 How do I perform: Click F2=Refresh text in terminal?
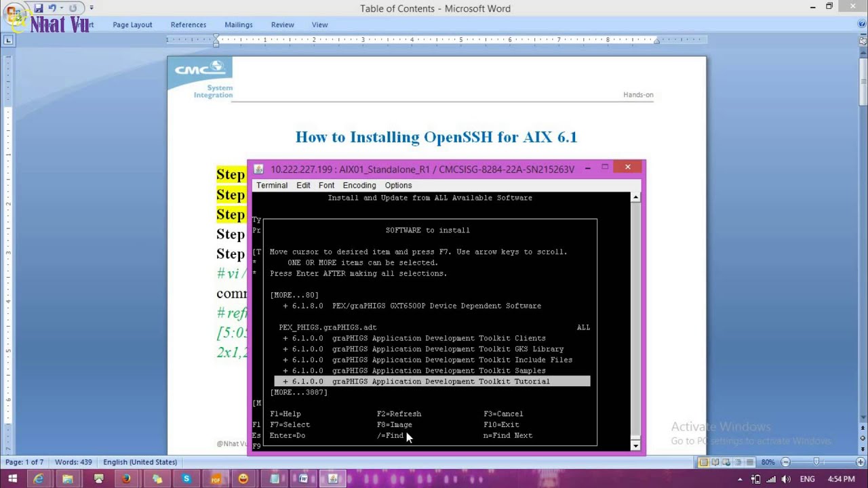[x=399, y=414]
